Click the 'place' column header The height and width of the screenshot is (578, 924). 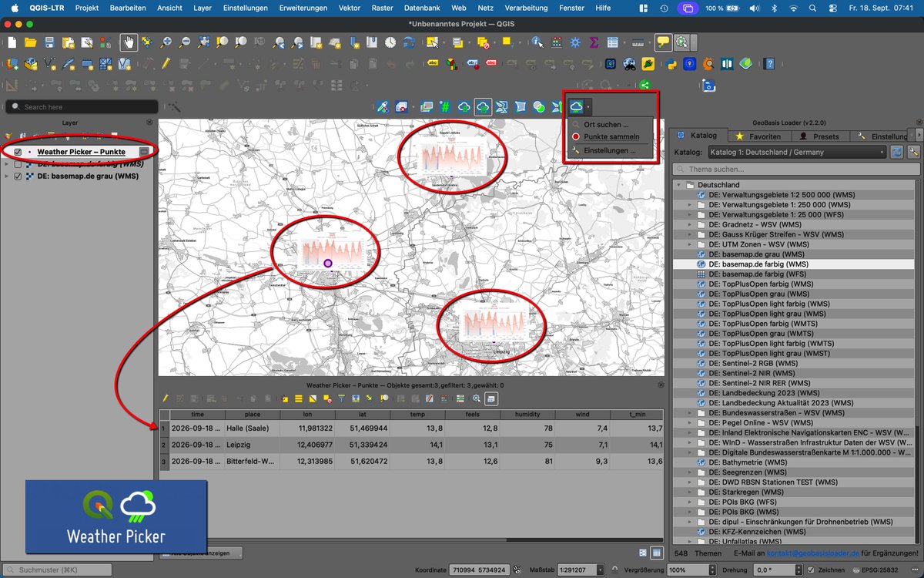click(252, 414)
